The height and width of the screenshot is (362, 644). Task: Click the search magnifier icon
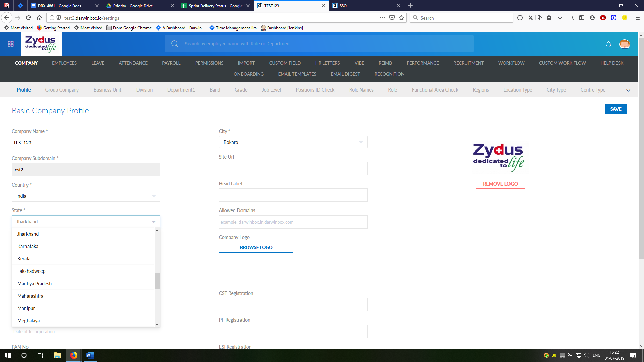point(175,44)
